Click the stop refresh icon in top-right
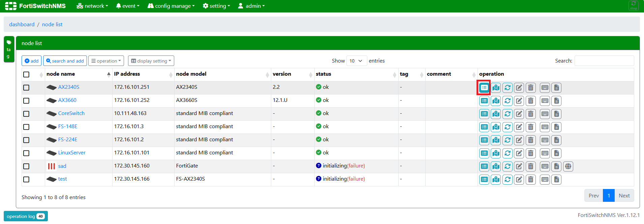644x224 pixels. [x=634, y=6]
